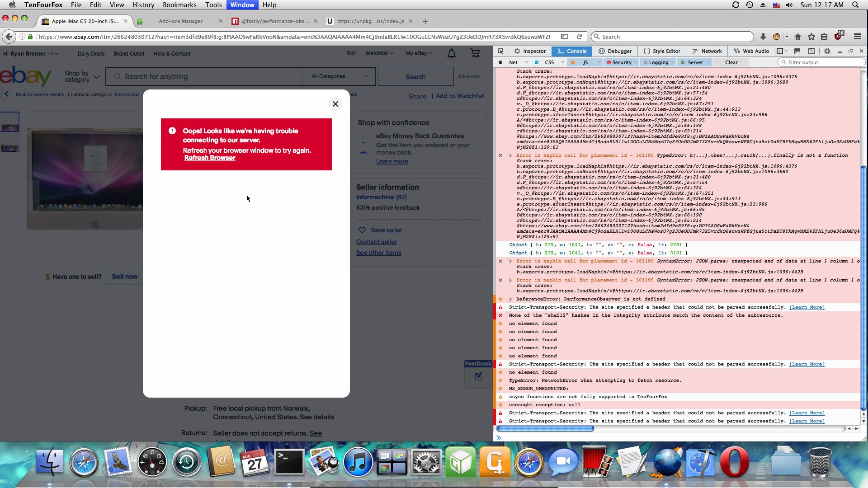Click Time Machine menu bar icon
Viewport: 868px width, 488px height.
click(x=750, y=5)
